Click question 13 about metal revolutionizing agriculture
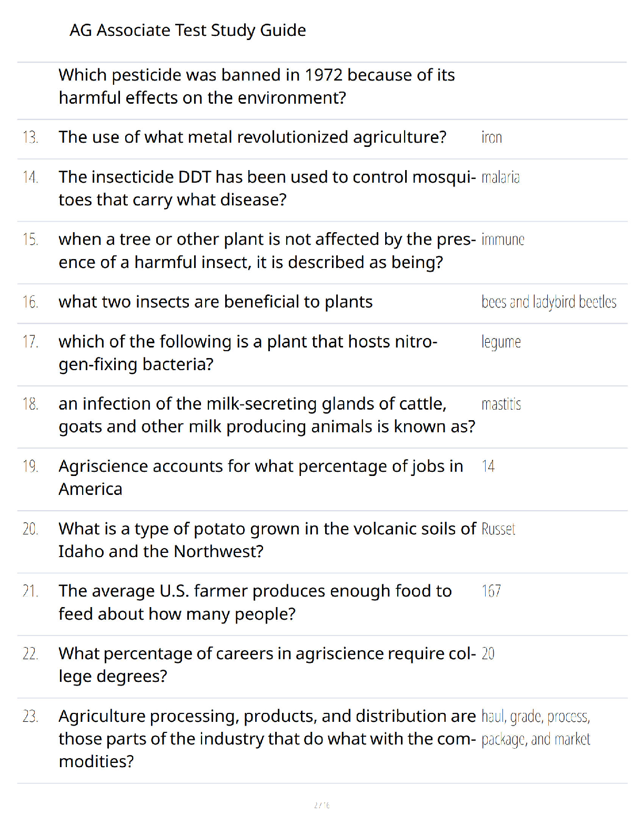Image resolution: width=644 pixels, height=834 pixels. pyautogui.click(x=253, y=137)
